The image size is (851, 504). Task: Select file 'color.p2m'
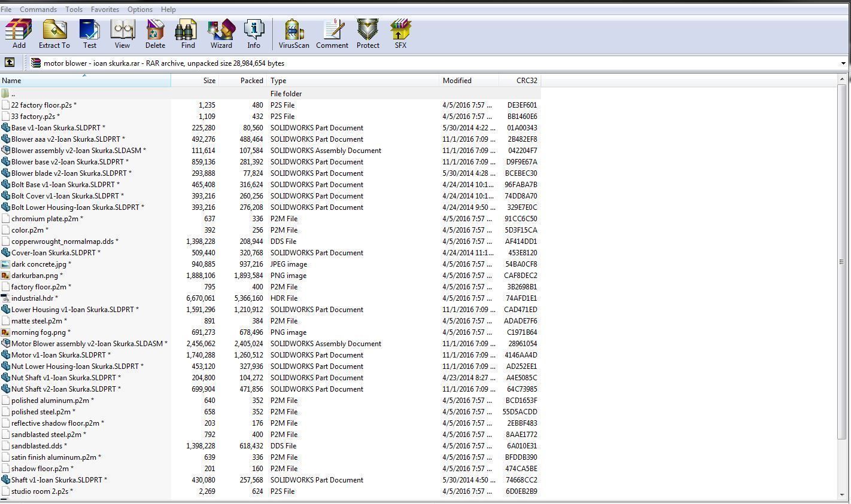pyautogui.click(x=30, y=230)
